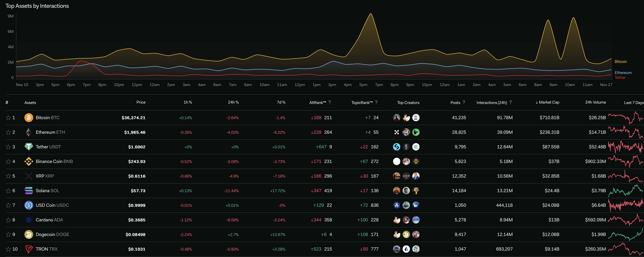Screen dimensions: 644x257
Task: Click the USD Coin blue logo
Action: [28, 205]
